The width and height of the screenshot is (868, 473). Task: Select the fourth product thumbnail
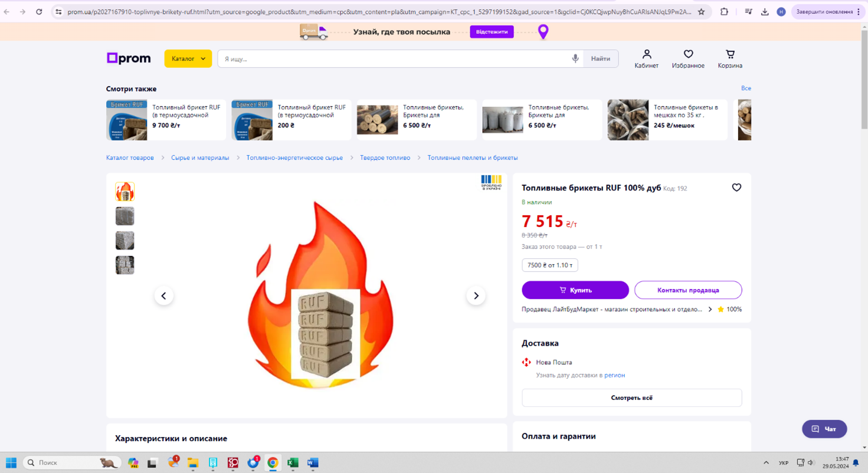click(125, 265)
